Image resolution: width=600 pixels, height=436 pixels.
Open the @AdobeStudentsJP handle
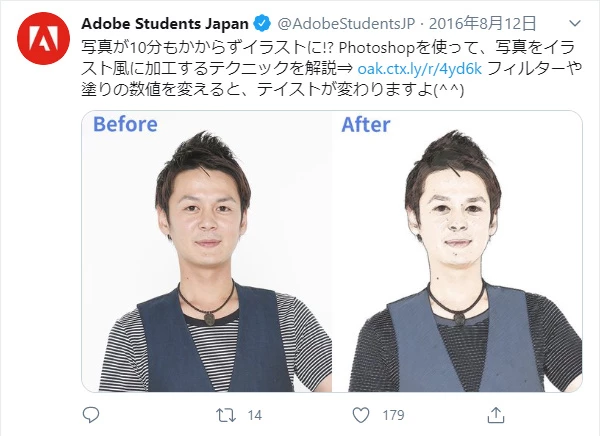pos(346,24)
